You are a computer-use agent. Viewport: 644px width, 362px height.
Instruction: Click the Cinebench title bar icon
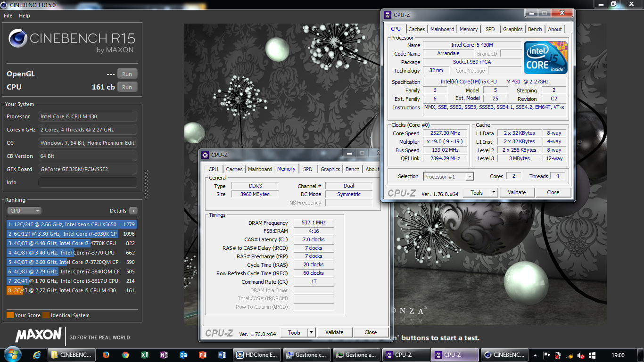click(x=5, y=4)
